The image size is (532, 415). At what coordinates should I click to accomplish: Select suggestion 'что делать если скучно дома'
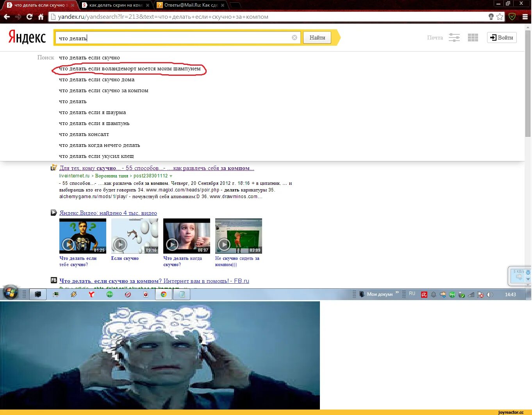[97, 79]
